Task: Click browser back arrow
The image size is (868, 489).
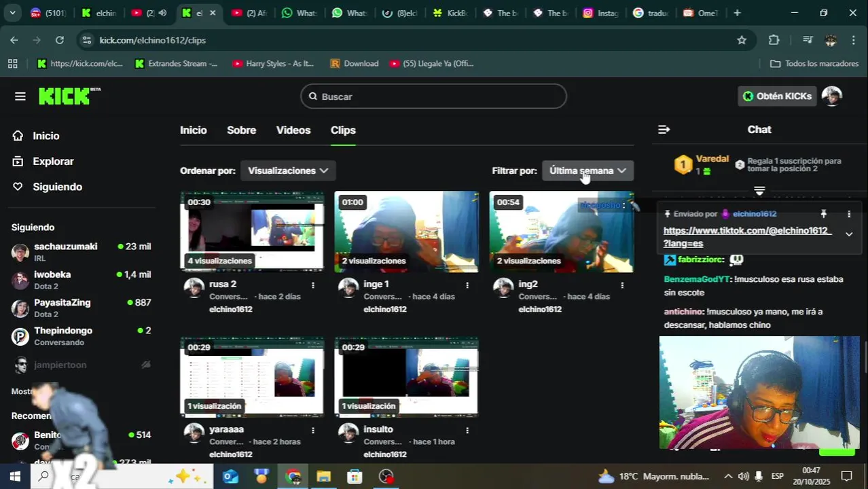Action: point(14,40)
